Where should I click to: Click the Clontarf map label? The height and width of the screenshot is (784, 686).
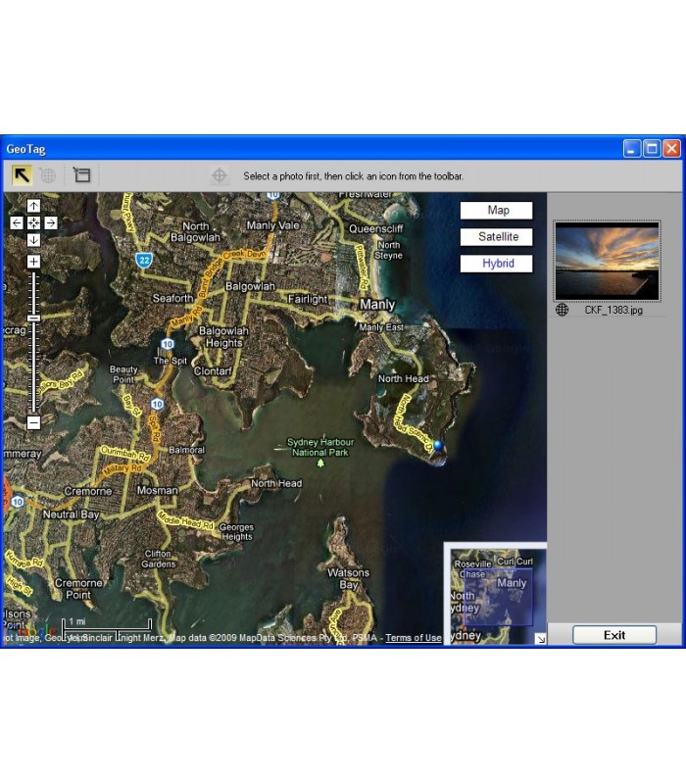[x=213, y=371]
